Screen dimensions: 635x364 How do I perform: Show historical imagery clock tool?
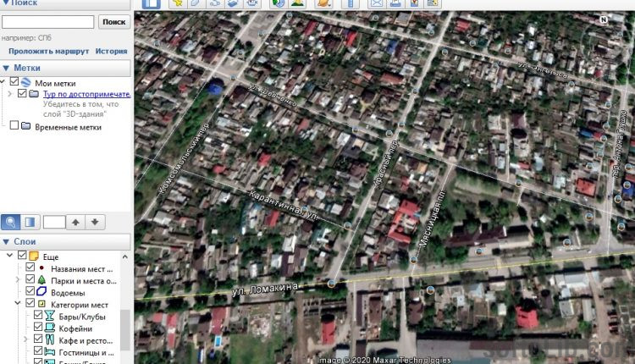pyautogui.click(x=279, y=3)
